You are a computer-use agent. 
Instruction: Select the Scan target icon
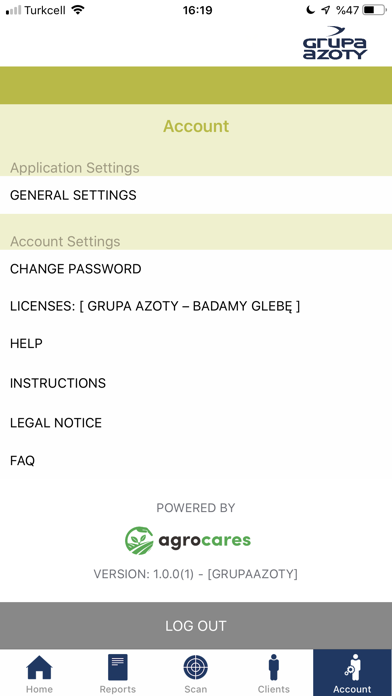coord(196,667)
